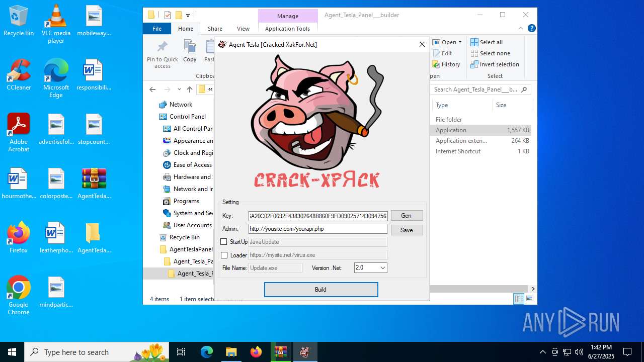Viewport: 644px width, 362px height.
Task: Select Control Panel in navigation tree
Action: point(187,117)
